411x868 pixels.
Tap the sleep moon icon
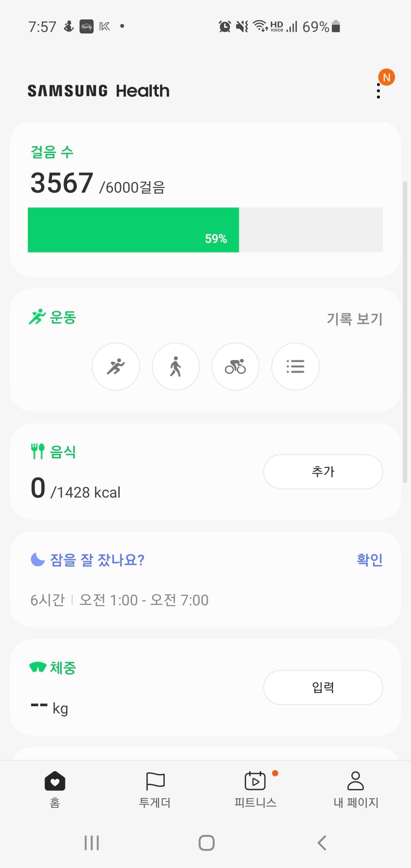(x=38, y=560)
